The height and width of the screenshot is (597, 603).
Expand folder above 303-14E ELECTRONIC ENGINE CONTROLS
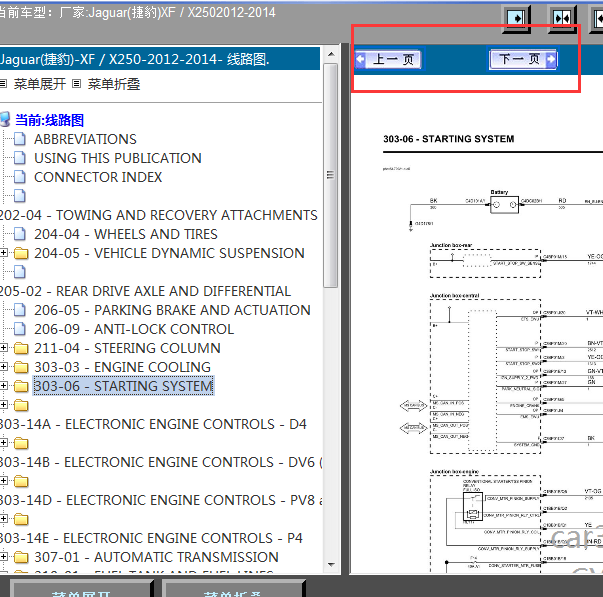click(x=3, y=519)
